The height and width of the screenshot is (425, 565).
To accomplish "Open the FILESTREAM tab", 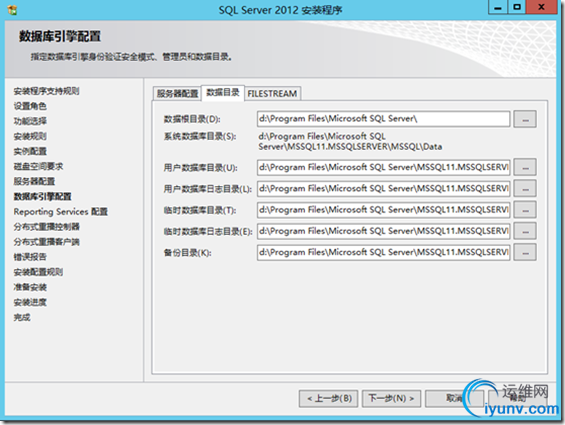I will pyautogui.click(x=272, y=93).
